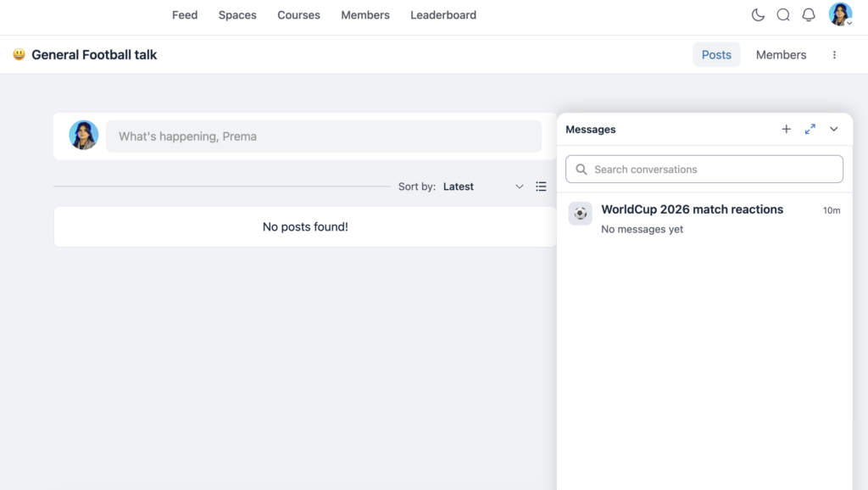Switch post layout with the list view icon
Image resolution: width=868 pixels, height=490 pixels.
541,187
